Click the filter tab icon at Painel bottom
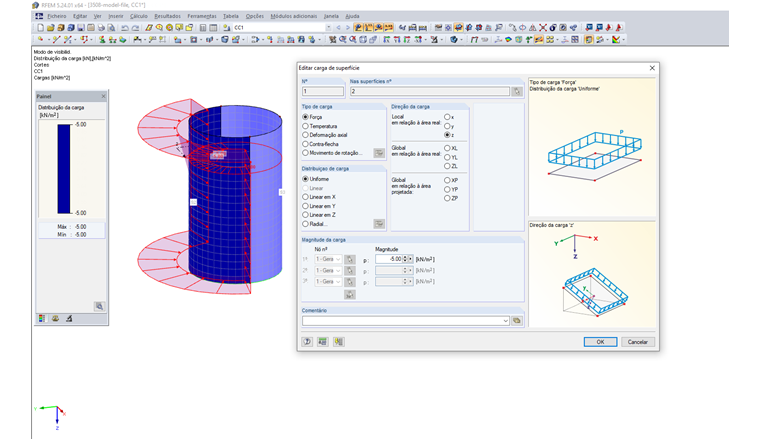The height and width of the screenshot is (439, 760). coord(69,318)
